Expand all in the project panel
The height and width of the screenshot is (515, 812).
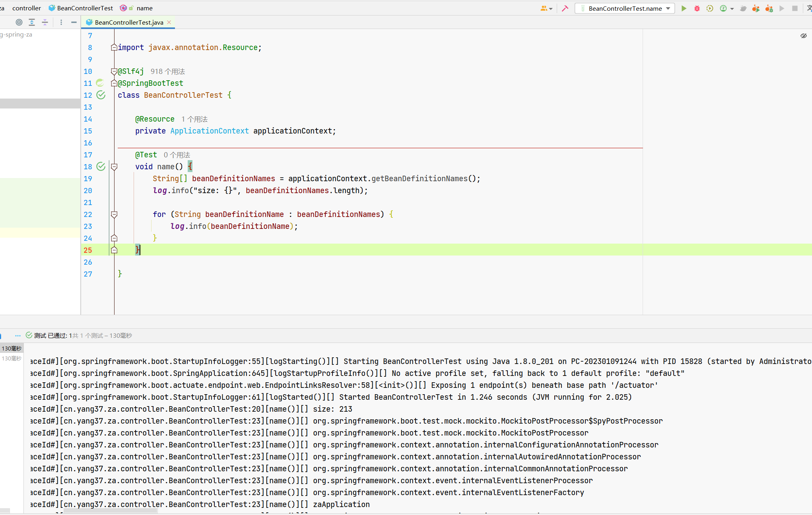tap(32, 22)
